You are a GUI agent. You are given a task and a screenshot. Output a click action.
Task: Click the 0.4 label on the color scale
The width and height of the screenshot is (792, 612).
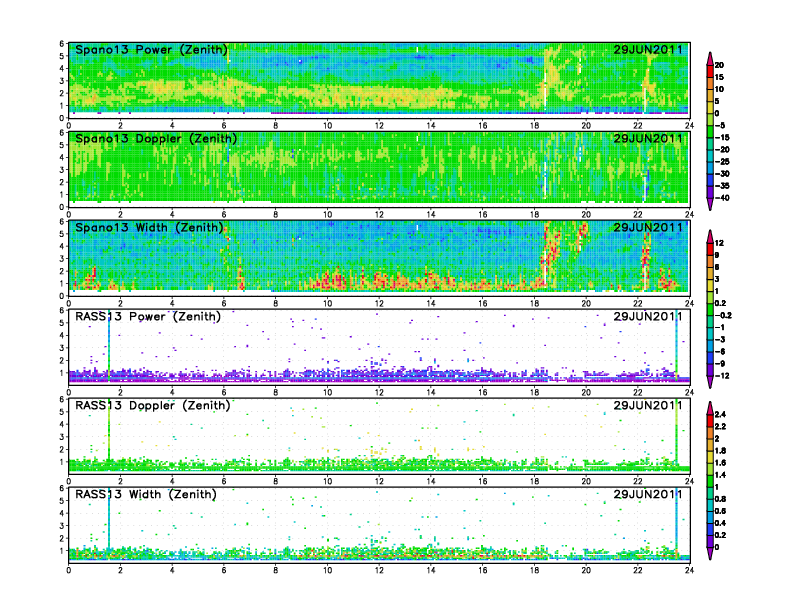tap(720, 523)
